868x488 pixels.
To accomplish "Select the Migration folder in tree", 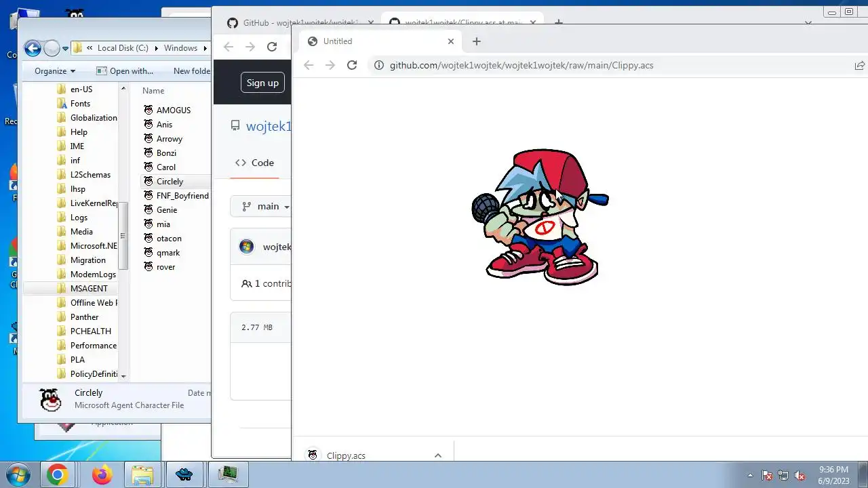I will pyautogui.click(x=87, y=260).
